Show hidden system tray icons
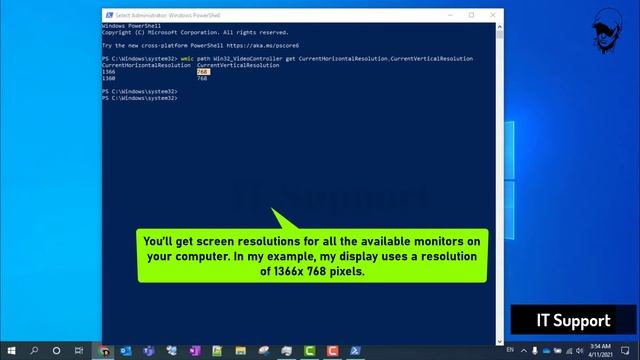Screen dimensions: 640x360 (x=524, y=351)
